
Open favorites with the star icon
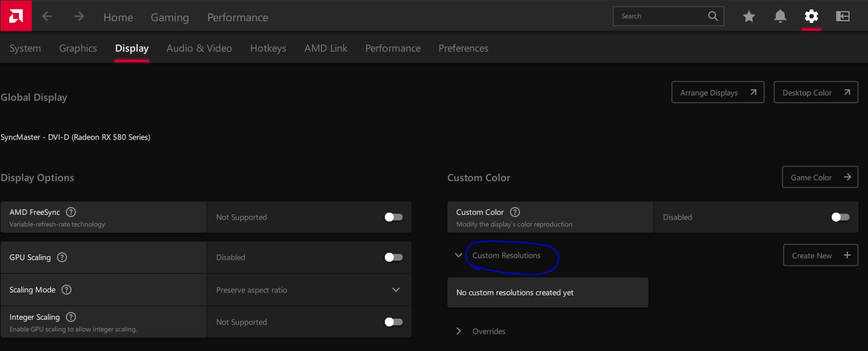coord(748,17)
